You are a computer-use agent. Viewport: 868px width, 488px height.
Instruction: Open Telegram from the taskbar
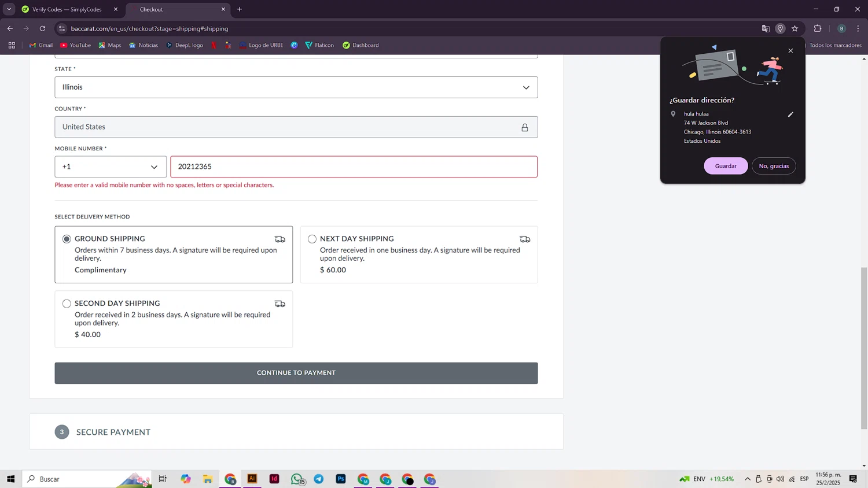[319, 479]
